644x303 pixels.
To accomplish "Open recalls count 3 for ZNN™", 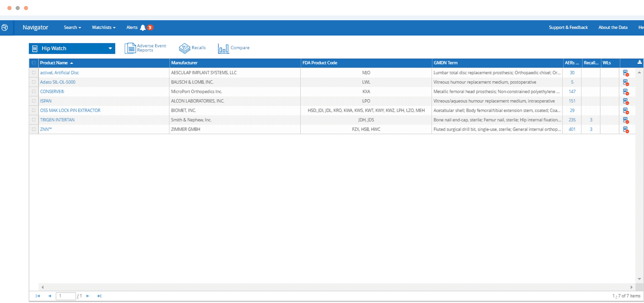I will click(x=591, y=129).
